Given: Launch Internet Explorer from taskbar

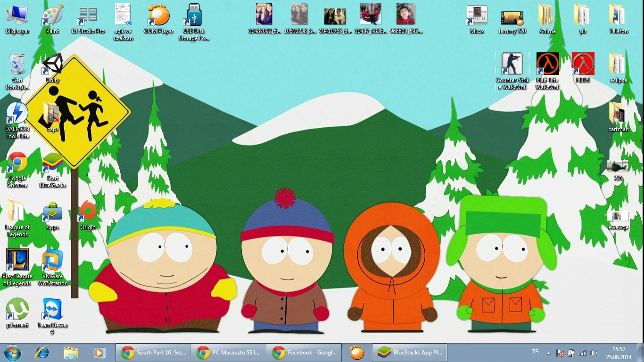Looking at the screenshot, I should [x=42, y=352].
